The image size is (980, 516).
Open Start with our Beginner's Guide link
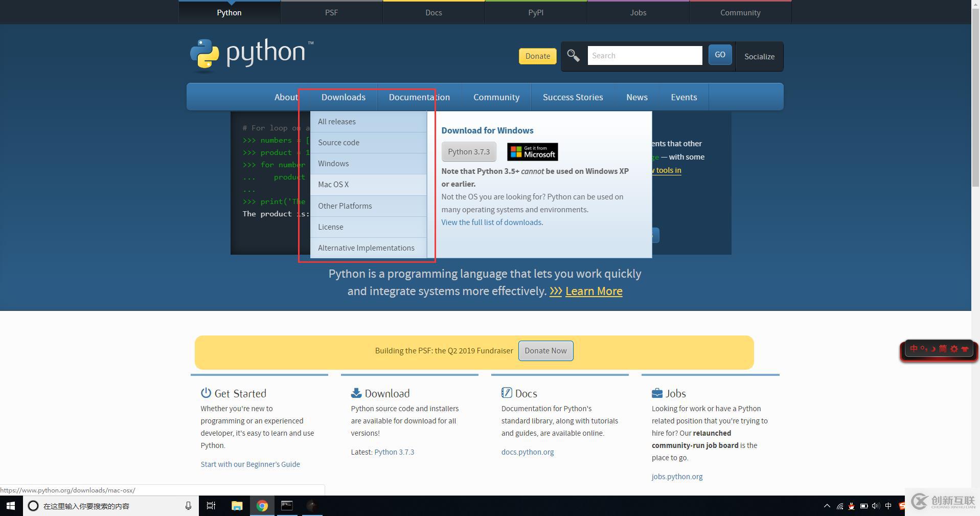[x=250, y=464]
